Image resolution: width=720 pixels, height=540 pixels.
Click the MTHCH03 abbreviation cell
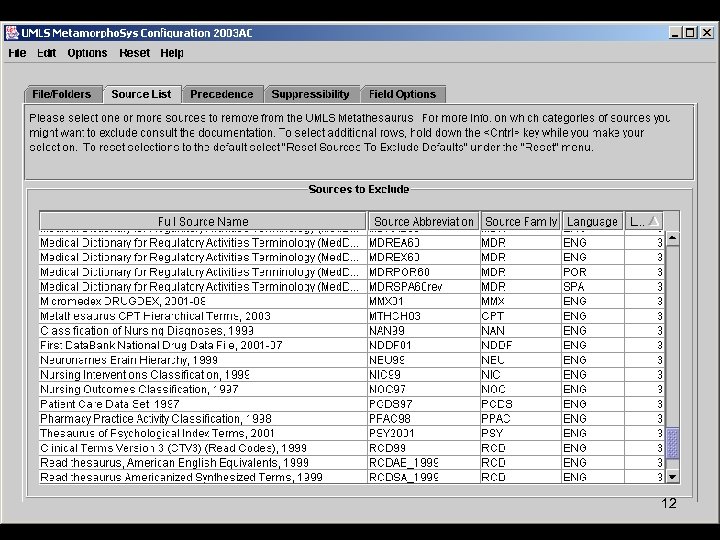point(423,316)
